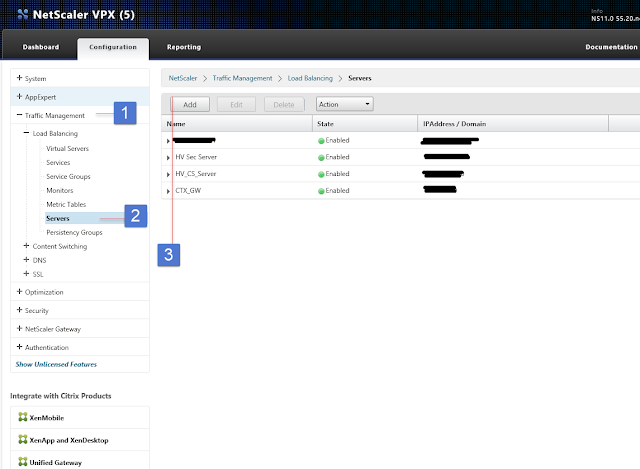
Task: Go to Traffic Management breadcrumb link
Action: tap(242, 78)
